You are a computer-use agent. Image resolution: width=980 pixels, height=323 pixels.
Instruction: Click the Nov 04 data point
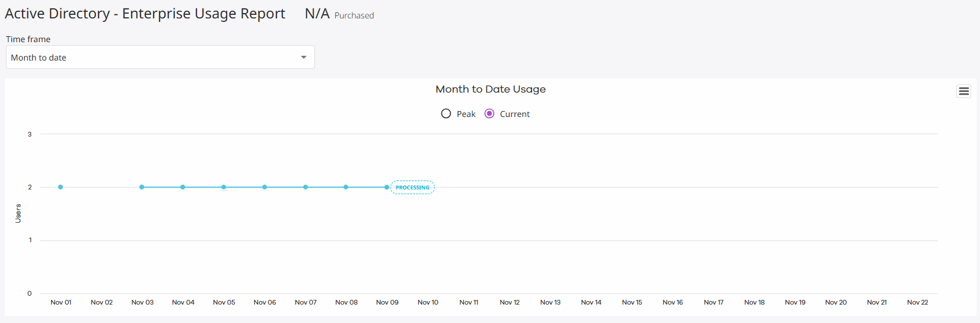click(x=183, y=187)
